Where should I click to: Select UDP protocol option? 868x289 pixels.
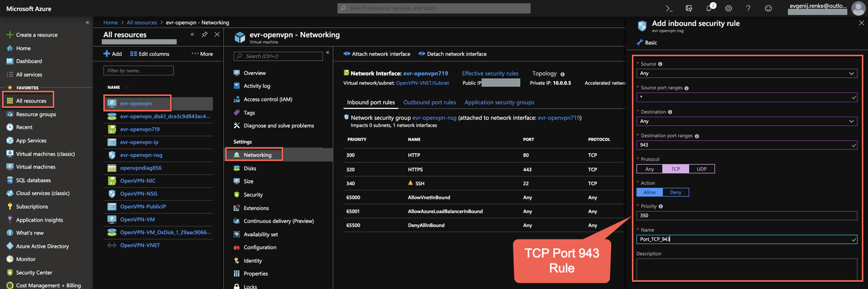702,169
